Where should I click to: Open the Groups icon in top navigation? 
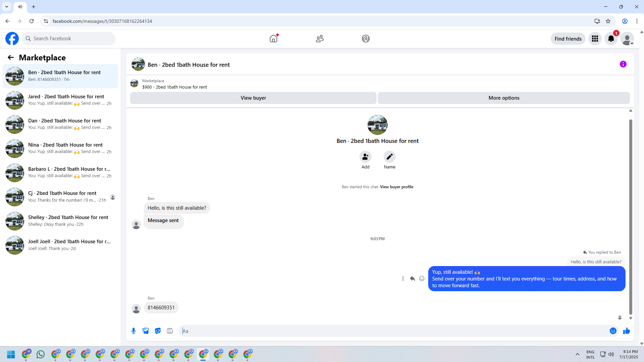click(366, 39)
